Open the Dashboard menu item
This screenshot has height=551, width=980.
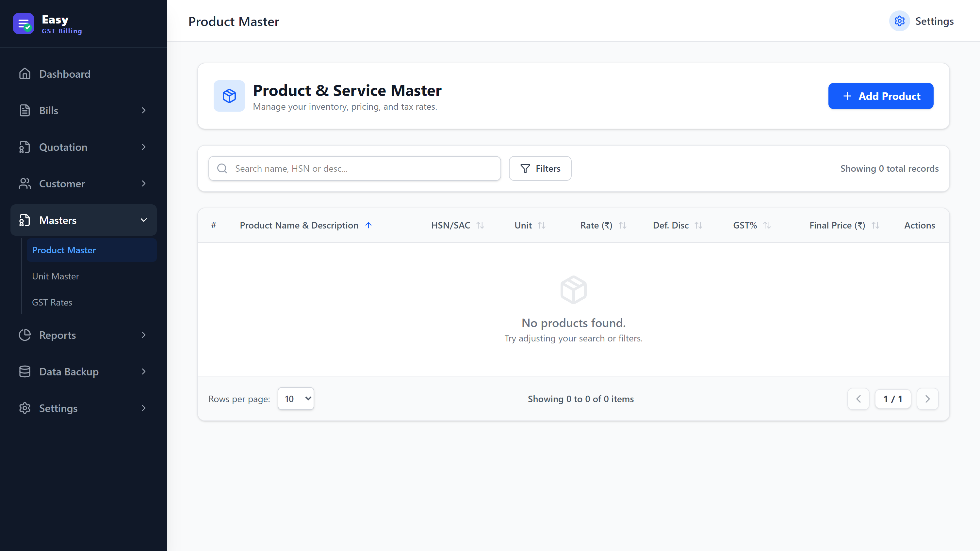tap(84, 74)
